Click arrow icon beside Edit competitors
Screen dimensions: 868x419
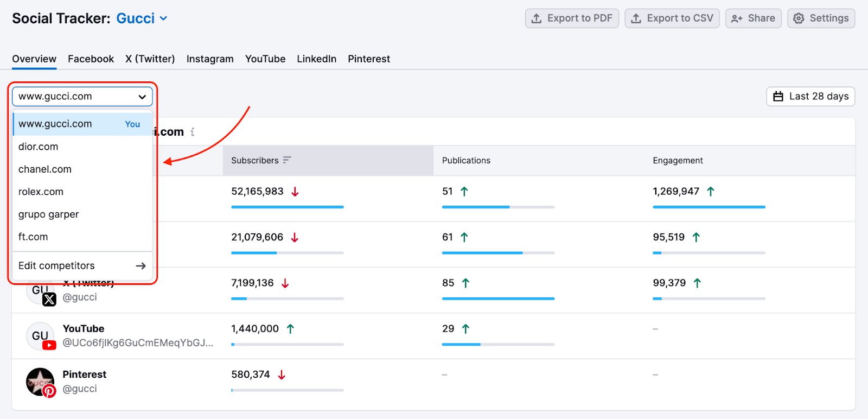point(141,266)
